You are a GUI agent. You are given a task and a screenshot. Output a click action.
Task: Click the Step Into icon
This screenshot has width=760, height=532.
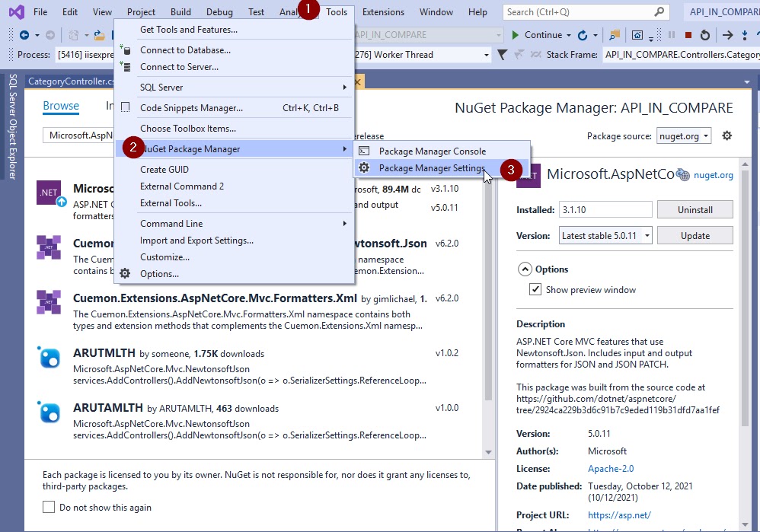(x=745, y=35)
